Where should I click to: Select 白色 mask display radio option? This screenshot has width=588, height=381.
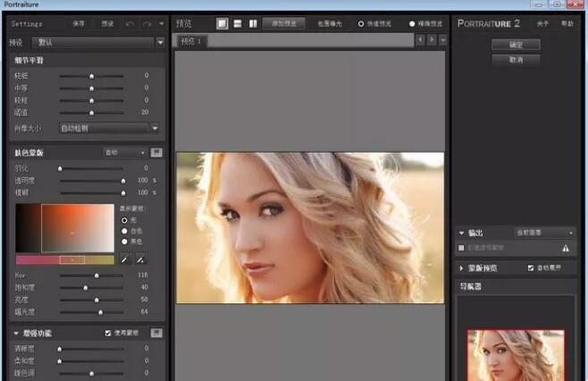coord(124,230)
